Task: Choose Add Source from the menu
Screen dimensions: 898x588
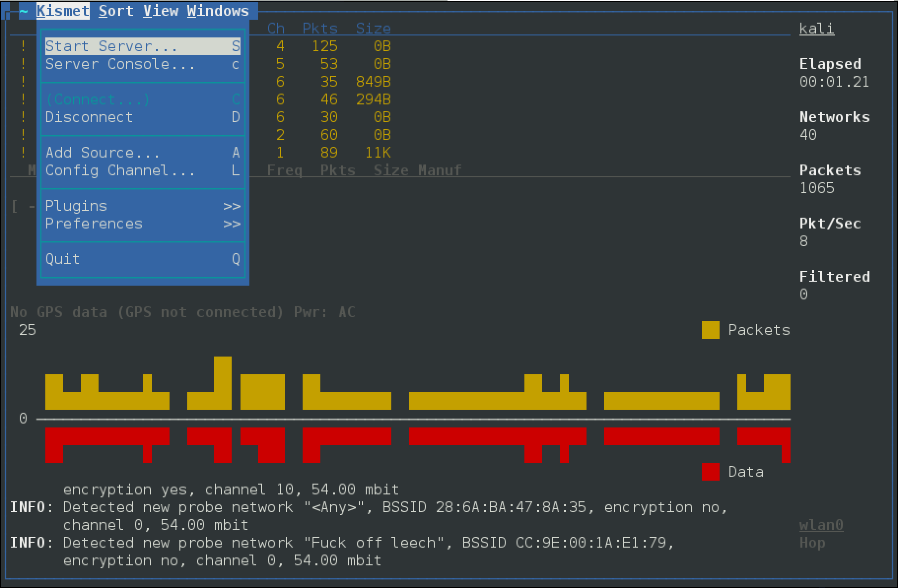Action: coord(102,153)
